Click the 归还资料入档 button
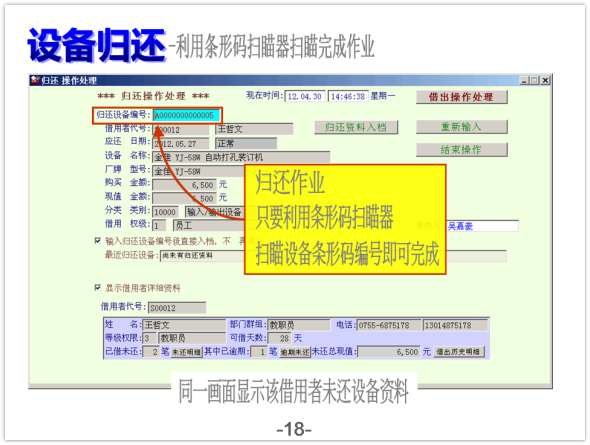This screenshot has height=445, width=590. tap(356, 127)
